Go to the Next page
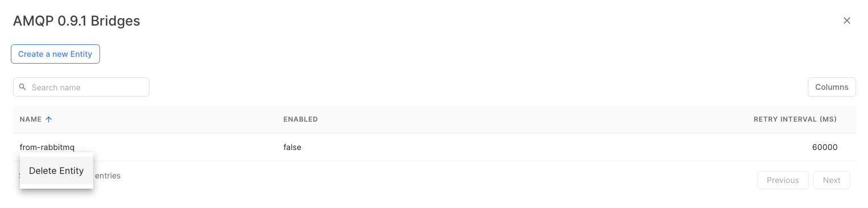This screenshot has height=208, width=868. 832,180
